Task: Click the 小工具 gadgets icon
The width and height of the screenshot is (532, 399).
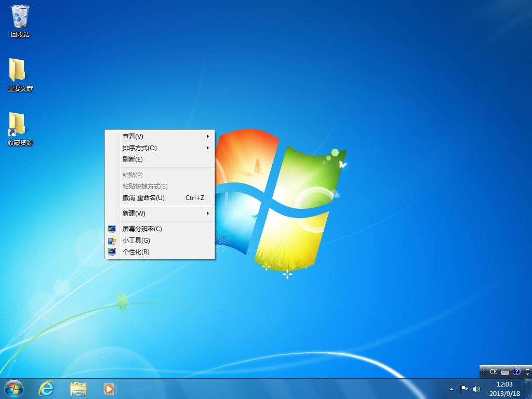Action: (x=112, y=241)
